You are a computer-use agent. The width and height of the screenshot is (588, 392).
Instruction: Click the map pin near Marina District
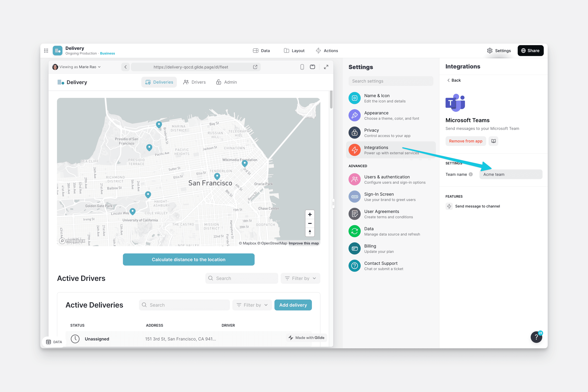pos(159,125)
